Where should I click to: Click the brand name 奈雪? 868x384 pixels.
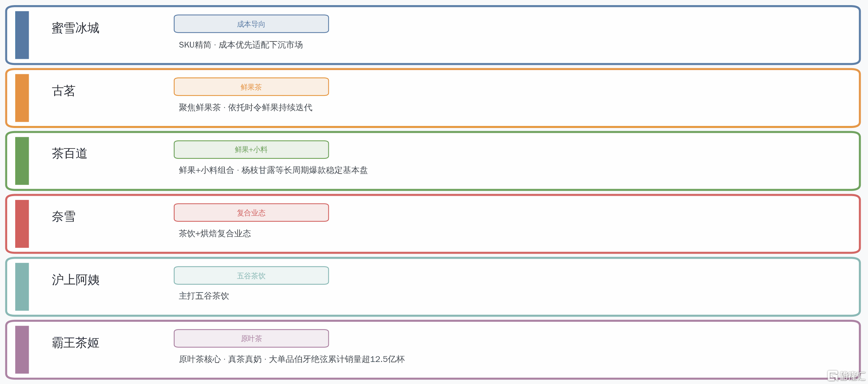coord(63,217)
